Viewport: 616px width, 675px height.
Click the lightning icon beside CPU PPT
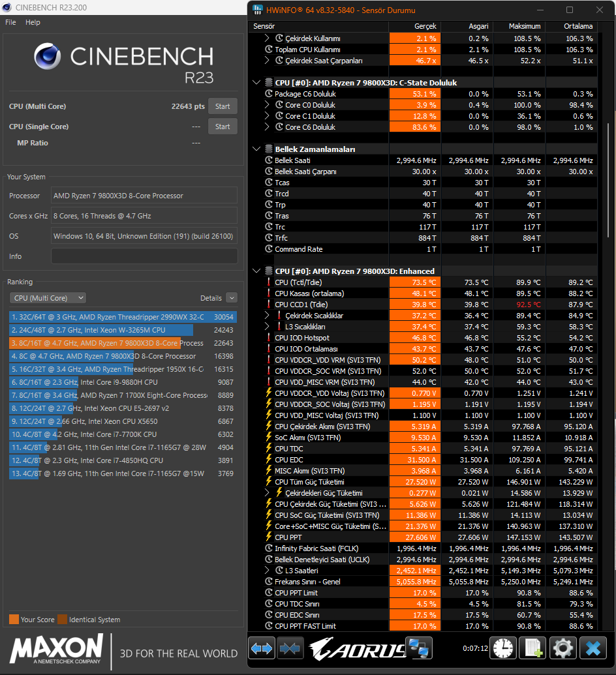pos(269,537)
